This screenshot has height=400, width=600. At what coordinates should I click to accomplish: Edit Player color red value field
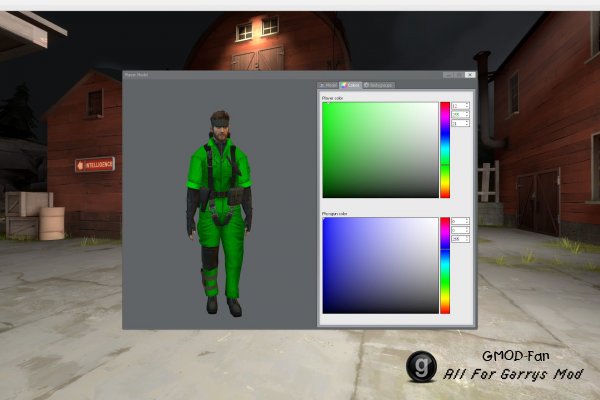(x=460, y=106)
